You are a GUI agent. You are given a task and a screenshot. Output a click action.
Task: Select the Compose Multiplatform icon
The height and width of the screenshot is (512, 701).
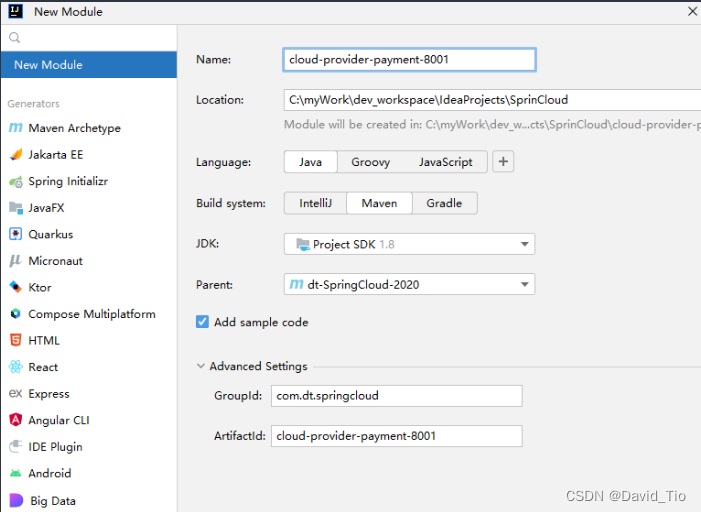16,314
